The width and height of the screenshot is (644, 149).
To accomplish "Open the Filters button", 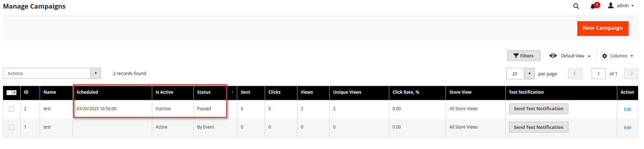I will (524, 56).
